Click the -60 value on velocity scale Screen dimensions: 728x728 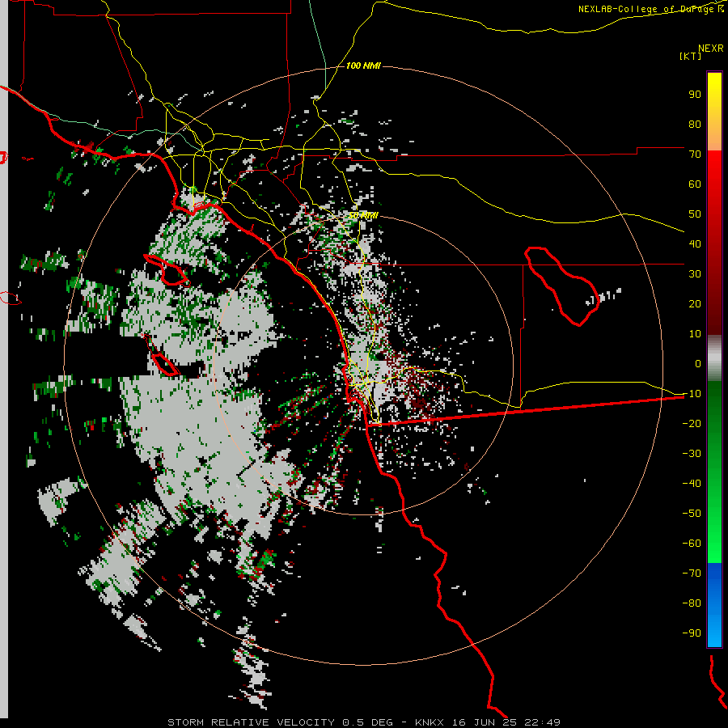coord(692,544)
